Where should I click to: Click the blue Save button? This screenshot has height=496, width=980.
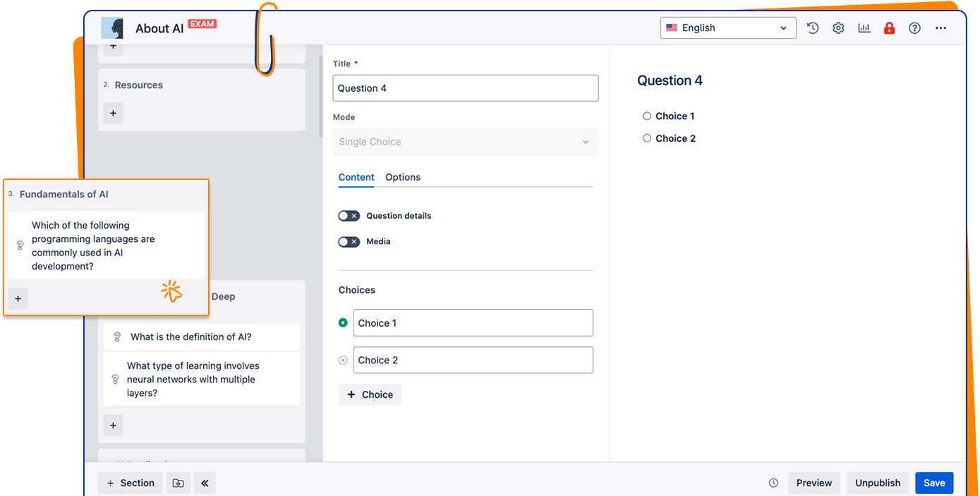[x=934, y=483]
